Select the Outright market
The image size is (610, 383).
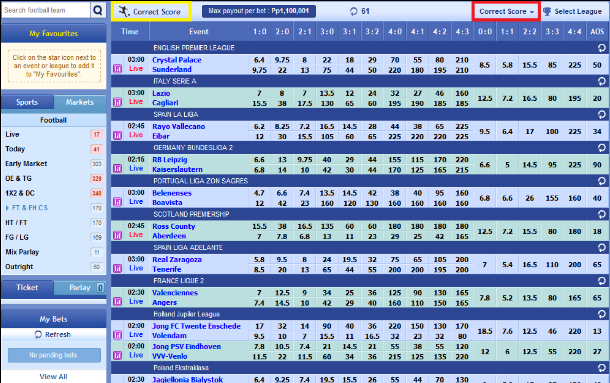point(54,267)
